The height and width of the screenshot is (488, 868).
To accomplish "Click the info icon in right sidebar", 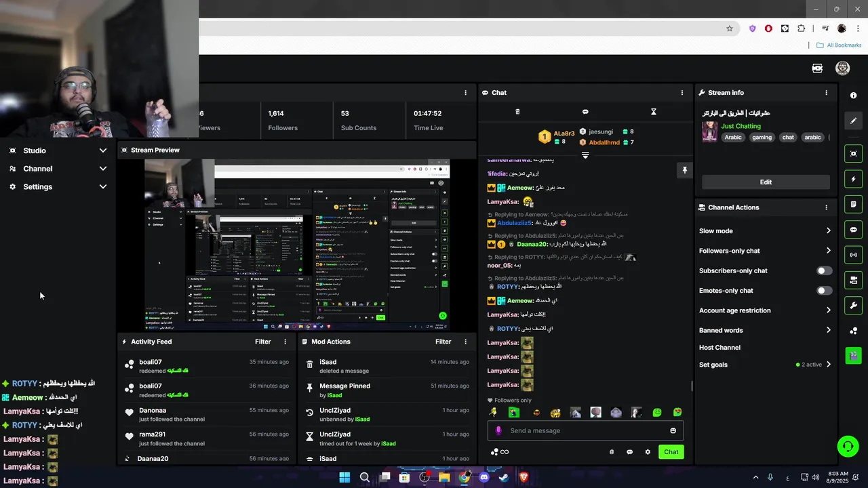I will (x=854, y=96).
